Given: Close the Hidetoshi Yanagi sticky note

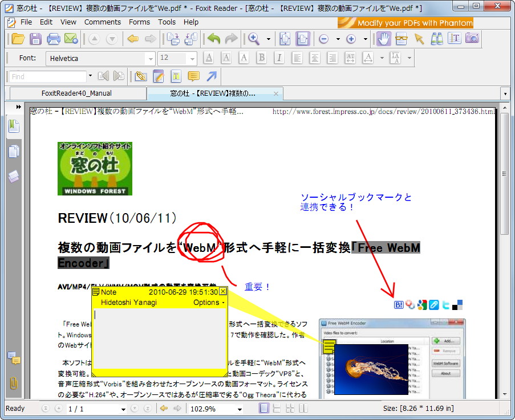Looking at the screenshot, I should (222, 291).
